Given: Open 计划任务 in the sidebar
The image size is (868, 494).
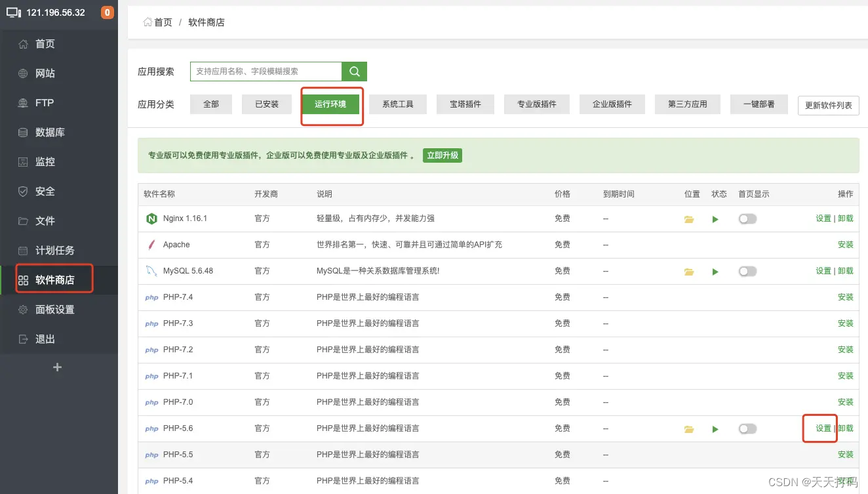Looking at the screenshot, I should tap(59, 251).
